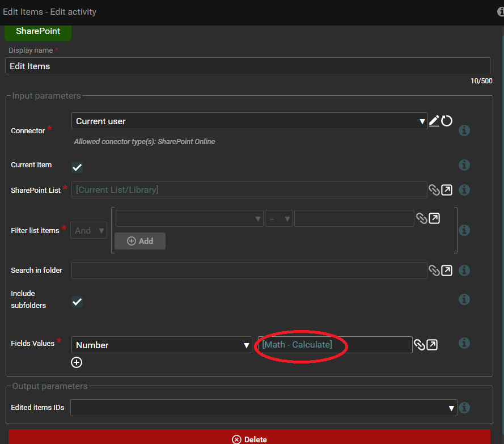504x444 pixels.
Task: Click the link icon in Filter list items row
Action: [421, 218]
